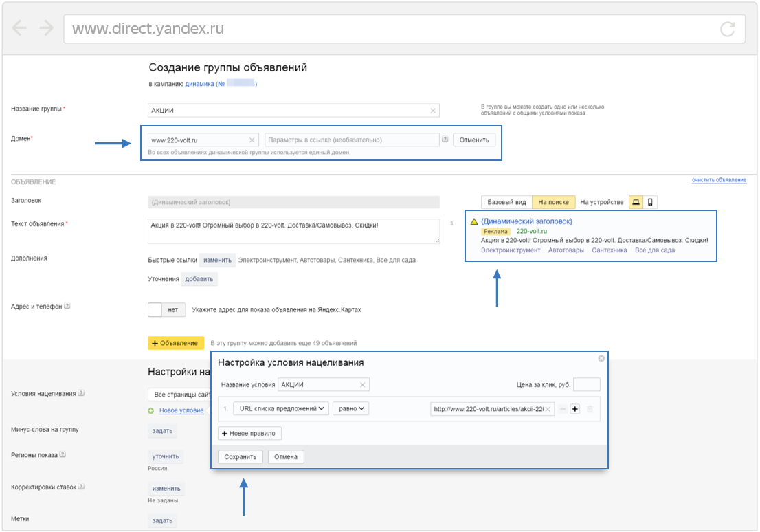Open Все страницы сайта targeting dropdown
Screen dimensions: 760x532
[179, 395]
